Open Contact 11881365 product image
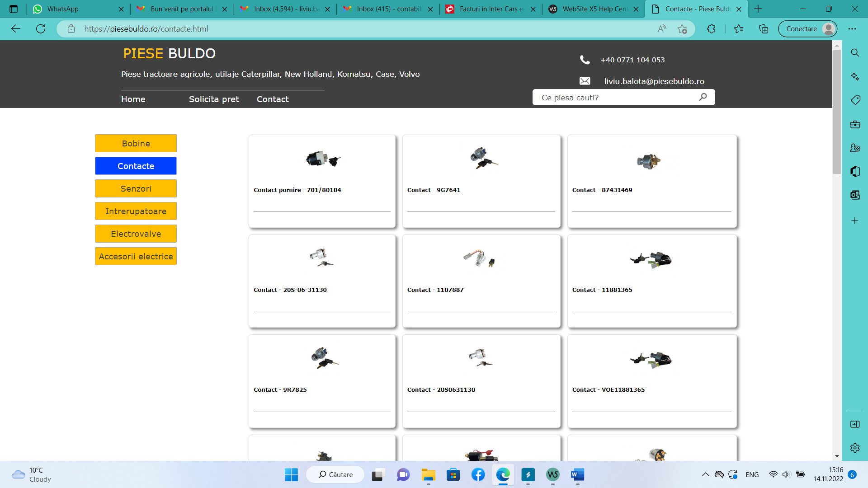The height and width of the screenshot is (488, 868). tap(651, 260)
